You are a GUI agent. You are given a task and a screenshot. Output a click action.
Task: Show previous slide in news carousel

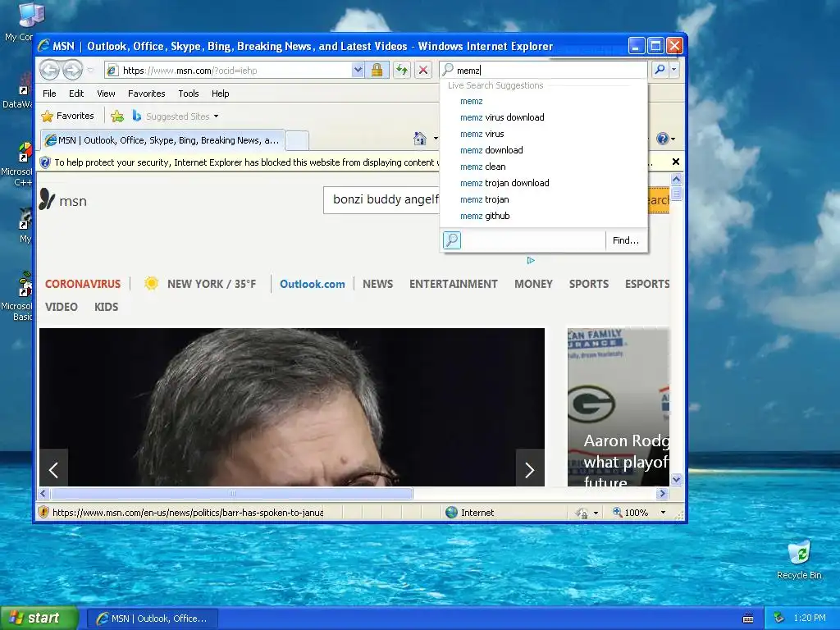point(53,470)
